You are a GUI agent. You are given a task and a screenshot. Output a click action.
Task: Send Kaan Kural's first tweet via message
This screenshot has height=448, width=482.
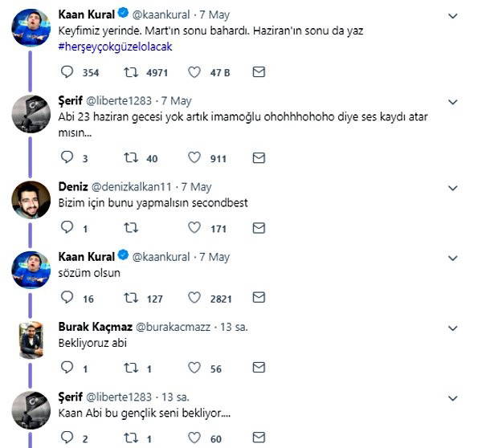(x=259, y=72)
